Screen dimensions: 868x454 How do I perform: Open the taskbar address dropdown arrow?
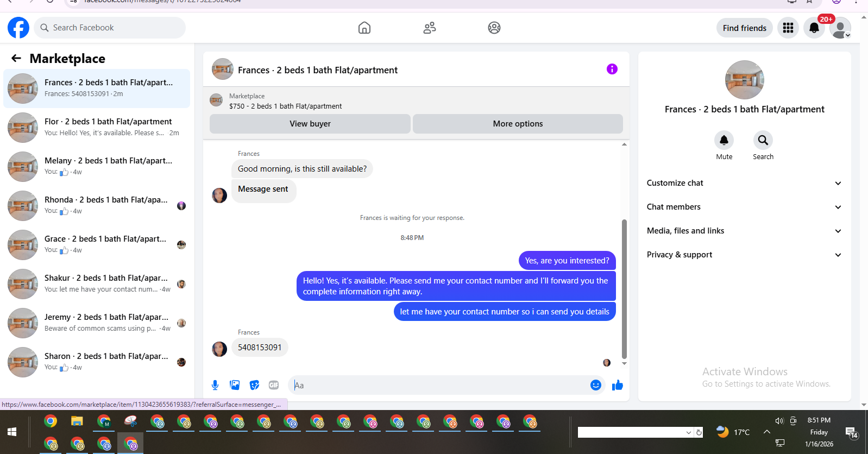click(689, 432)
